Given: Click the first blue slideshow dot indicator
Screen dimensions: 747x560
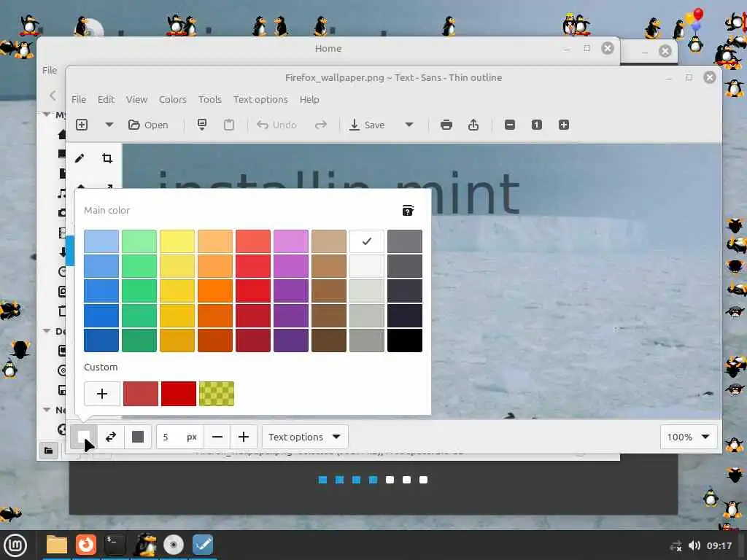Looking at the screenshot, I should [322, 480].
